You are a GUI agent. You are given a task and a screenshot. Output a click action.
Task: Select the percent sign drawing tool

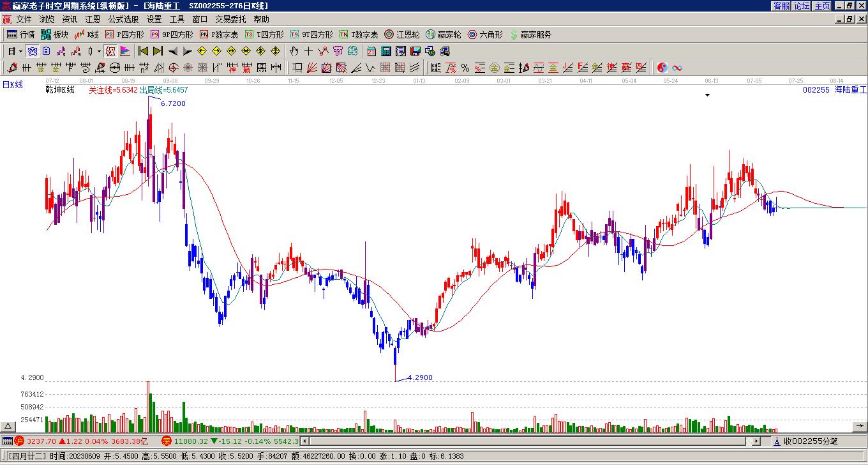tap(465, 68)
